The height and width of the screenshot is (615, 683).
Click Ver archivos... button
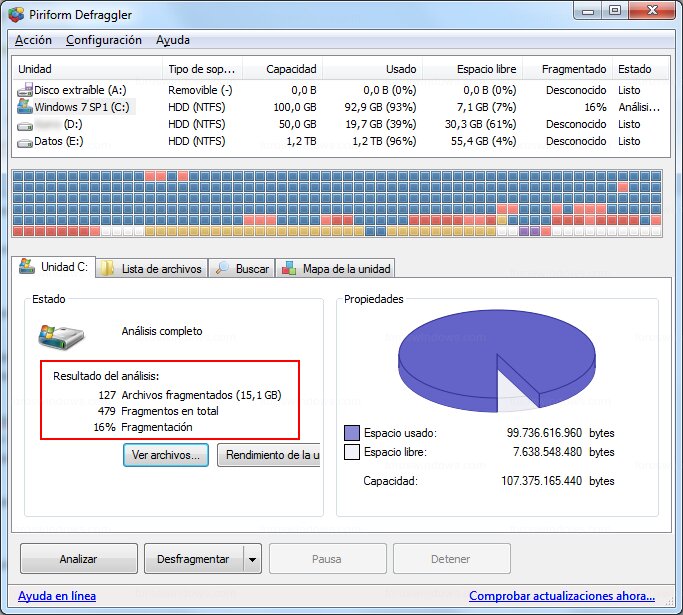click(166, 455)
